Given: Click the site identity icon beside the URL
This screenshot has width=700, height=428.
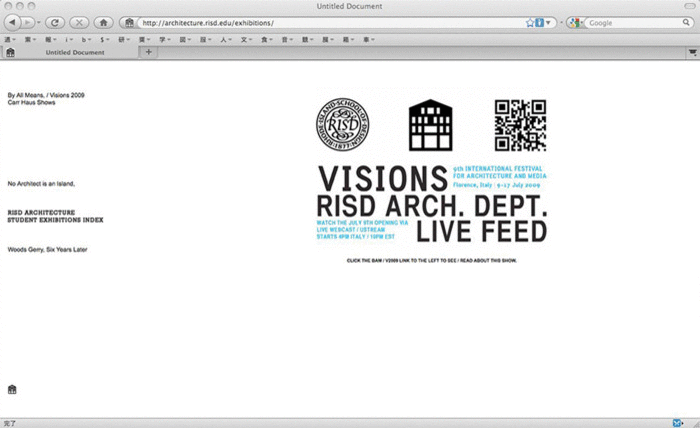Looking at the screenshot, I should pyautogui.click(x=129, y=23).
